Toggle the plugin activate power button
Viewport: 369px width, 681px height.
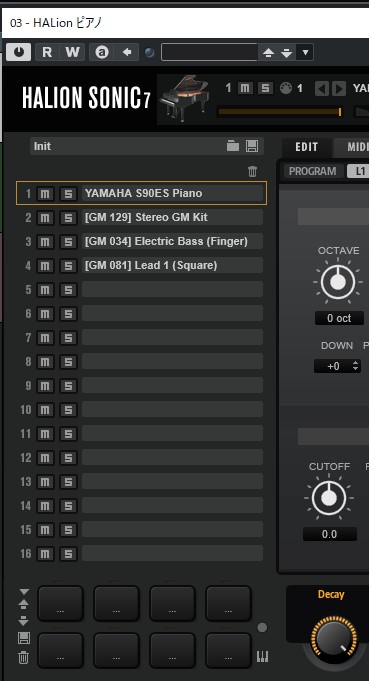[x=19, y=53]
